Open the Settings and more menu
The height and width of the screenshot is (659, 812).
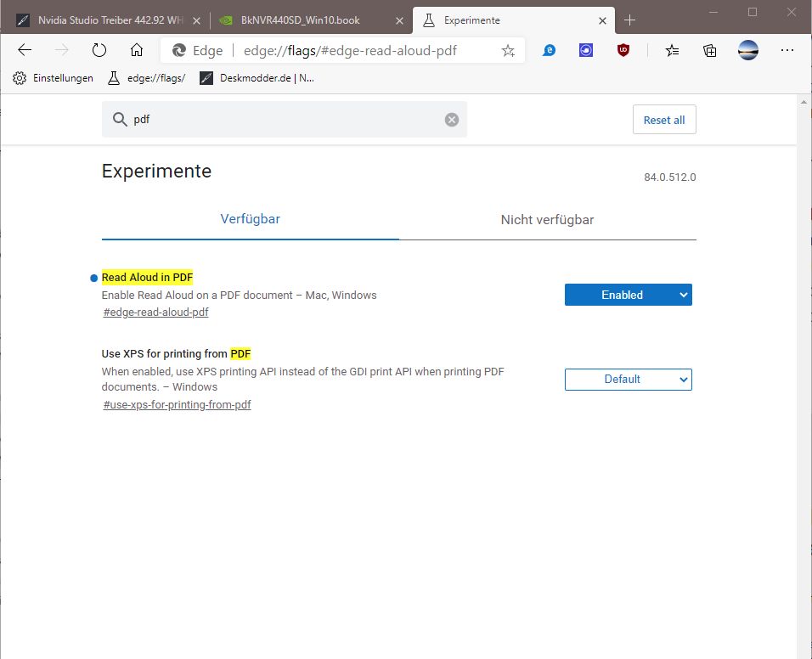pyautogui.click(x=787, y=50)
